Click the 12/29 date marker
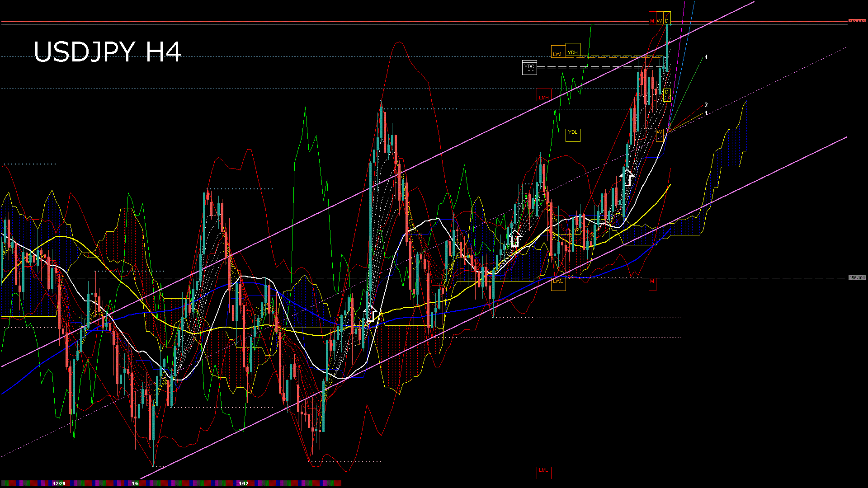Viewport: 868px width, 488px height. tap(59, 483)
